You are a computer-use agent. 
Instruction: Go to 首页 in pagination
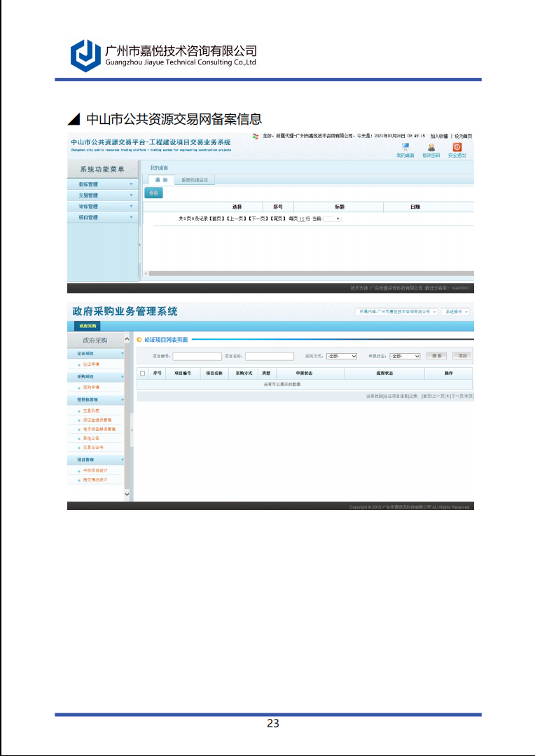217,219
